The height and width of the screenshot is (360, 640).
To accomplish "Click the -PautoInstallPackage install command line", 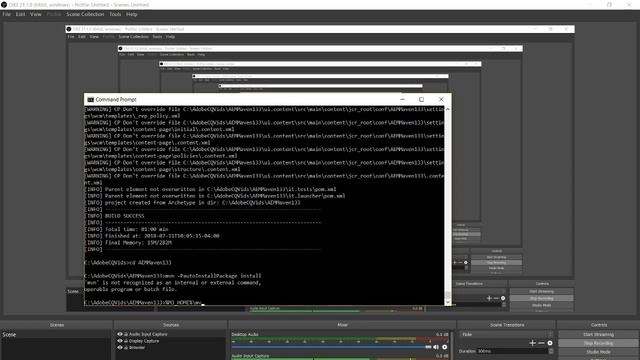I will click(x=173, y=276).
